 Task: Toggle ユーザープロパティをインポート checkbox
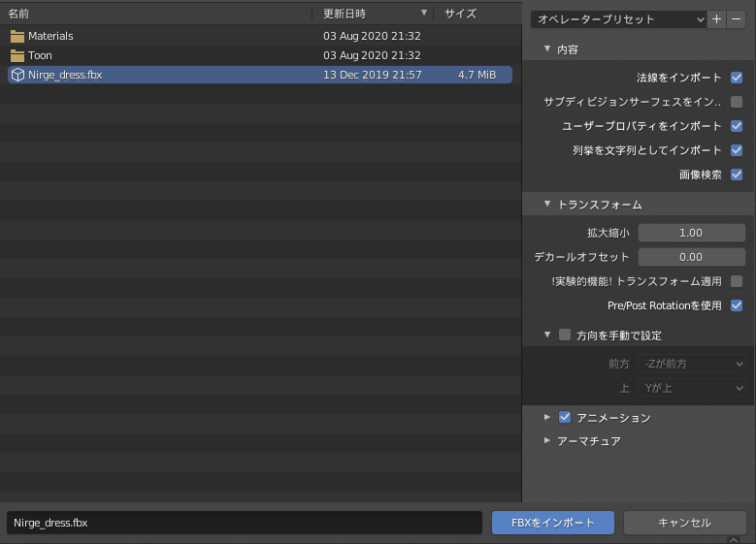(737, 126)
